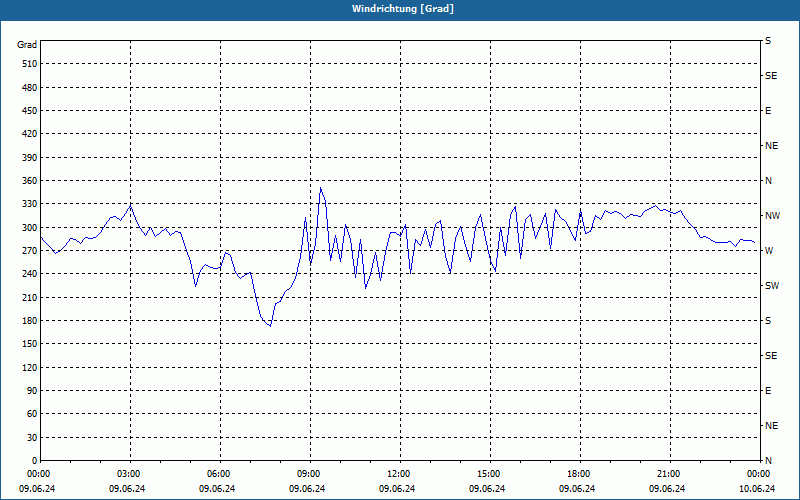Select the 12:00 time label
Screen dimensions: 800x500
pyautogui.click(x=400, y=474)
